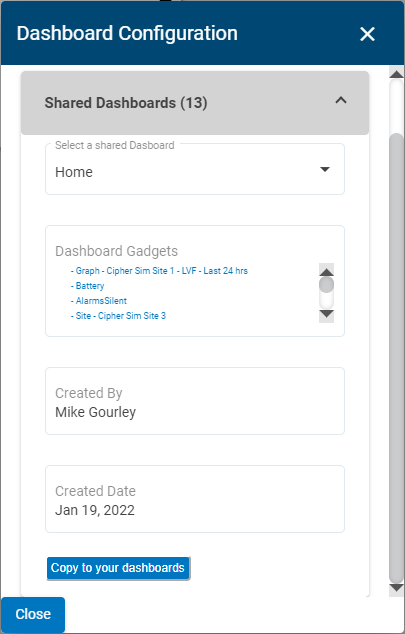Click the dialog's main vertical scrollbar thumb

[x=397, y=358]
